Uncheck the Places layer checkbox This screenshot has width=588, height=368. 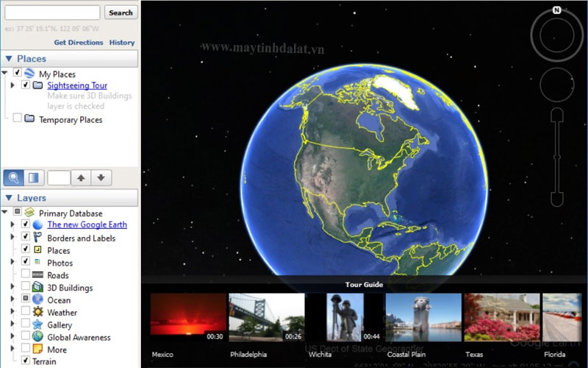coord(26,249)
